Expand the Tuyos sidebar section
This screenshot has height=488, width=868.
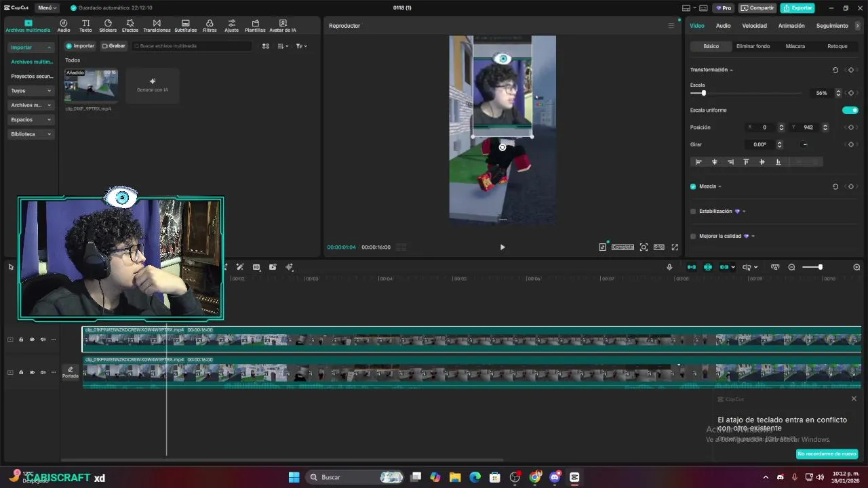tap(31, 91)
